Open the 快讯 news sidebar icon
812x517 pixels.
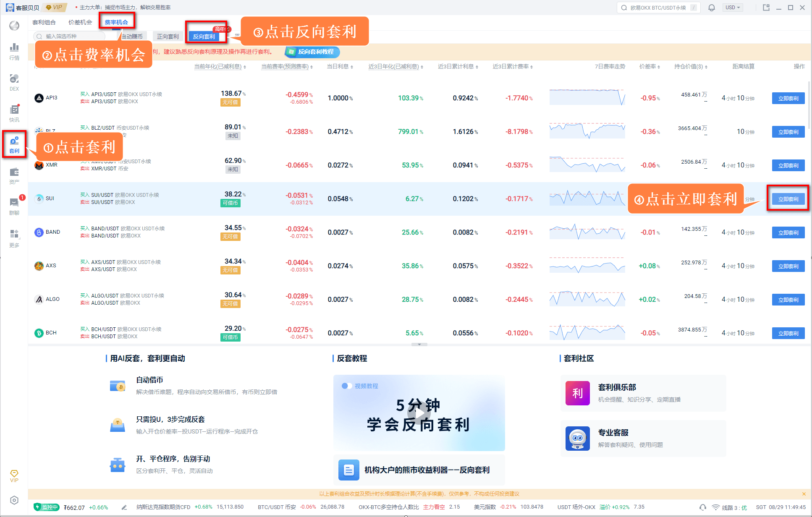(14, 113)
